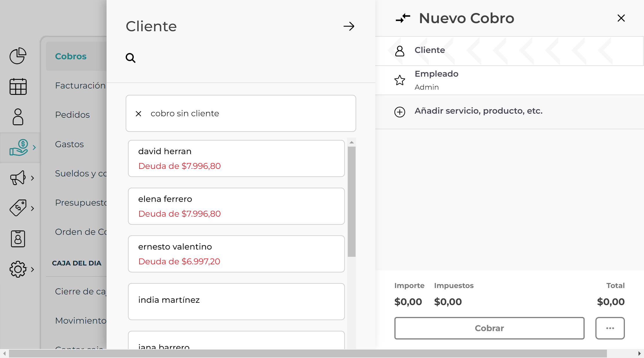Viewport: 644px width, 358px height.
Task: Open the megaphone marketing icon
Action: (18, 178)
